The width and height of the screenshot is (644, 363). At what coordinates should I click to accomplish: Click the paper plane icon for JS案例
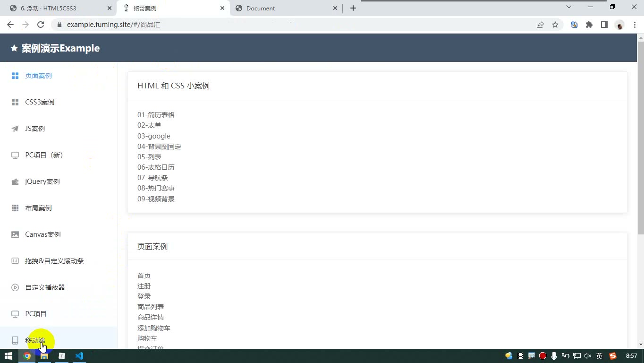click(15, 129)
